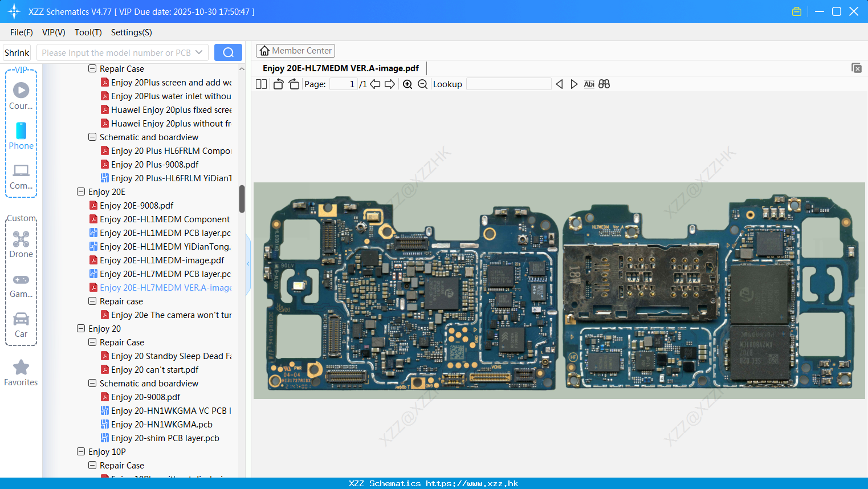Select Enjoy 20E-HL7MEDM VER.A-image.pdf tab
Image resolution: width=868 pixels, height=489 pixels.
[341, 68]
